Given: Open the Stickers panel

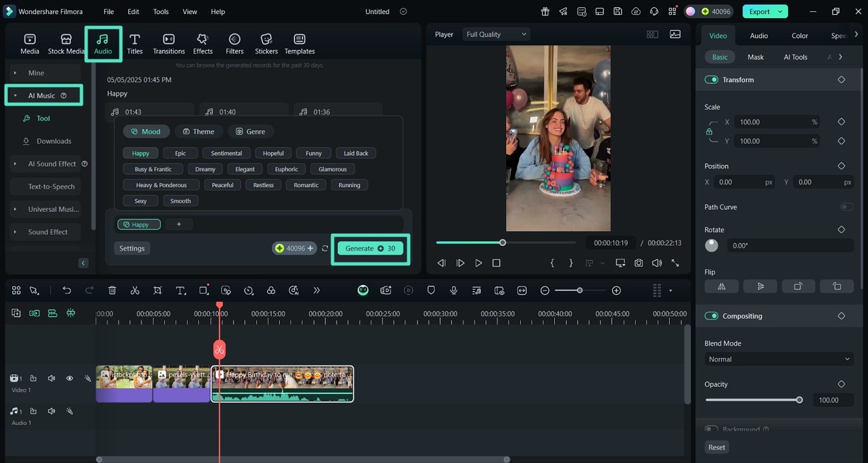Looking at the screenshot, I should [266, 43].
